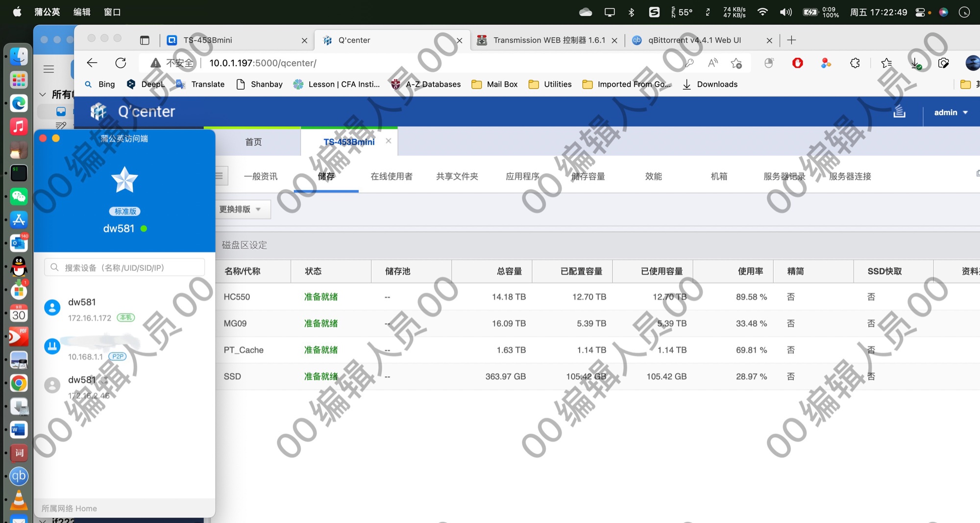
Task: Open the 一般资讯 section
Action: pyautogui.click(x=261, y=176)
